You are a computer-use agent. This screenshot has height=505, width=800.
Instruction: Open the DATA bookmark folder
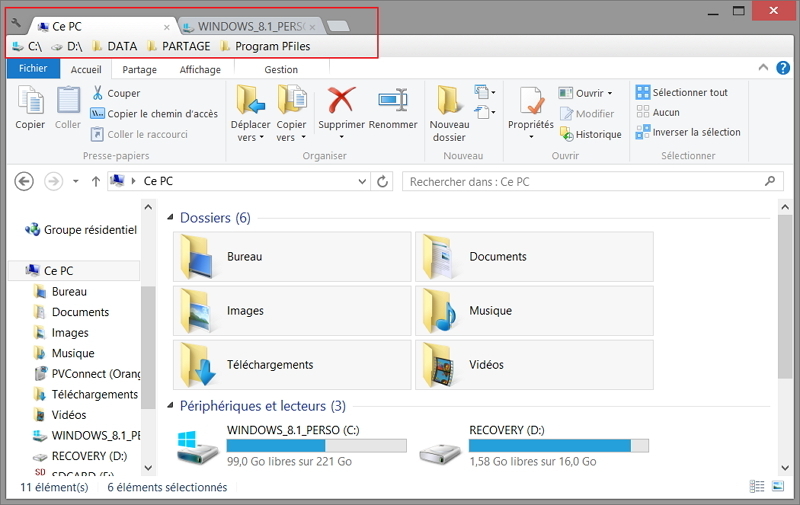115,46
